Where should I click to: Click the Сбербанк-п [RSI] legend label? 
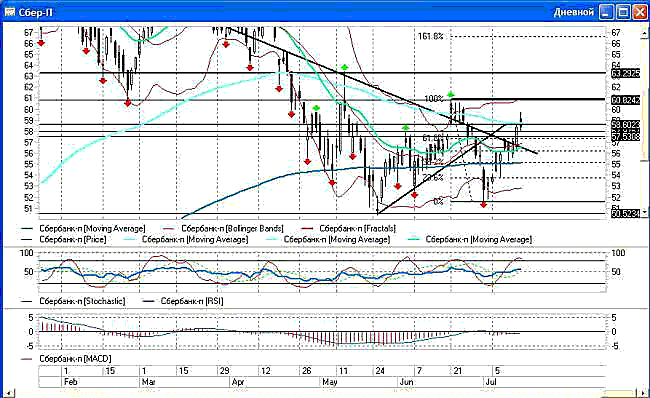coord(192,301)
